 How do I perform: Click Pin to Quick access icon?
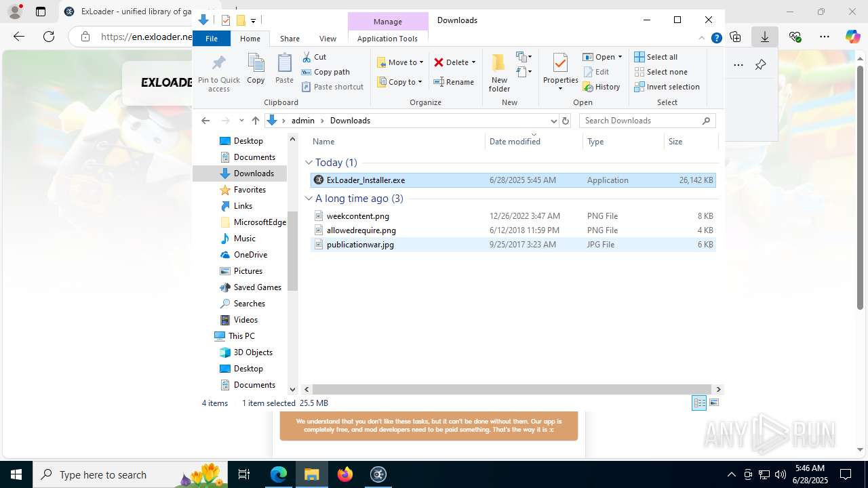[218, 73]
